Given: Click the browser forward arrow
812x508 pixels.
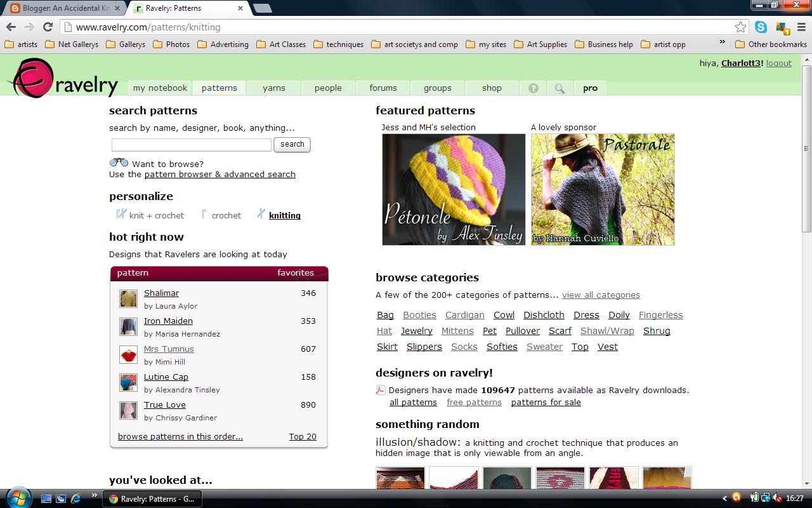Looking at the screenshot, I should point(29,27).
